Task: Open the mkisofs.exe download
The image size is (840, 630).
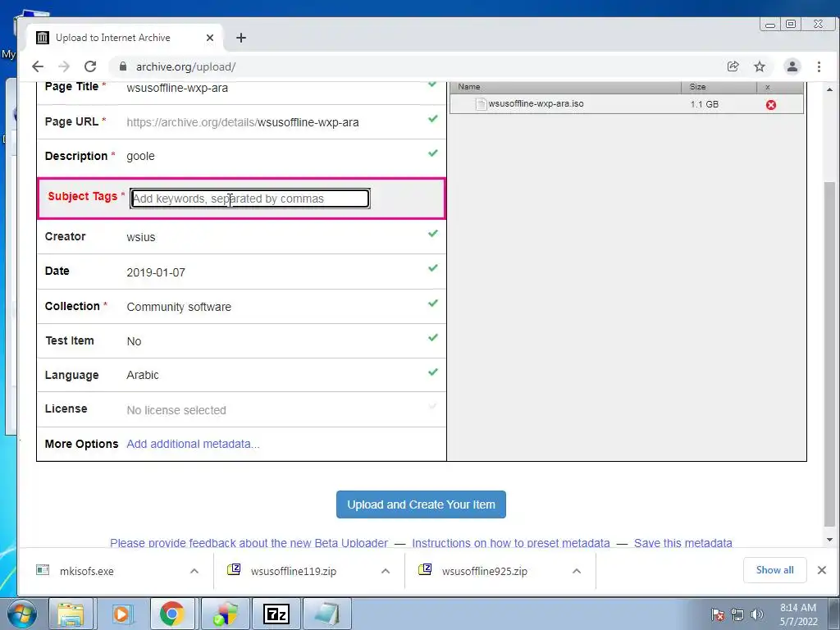Action: coord(87,572)
